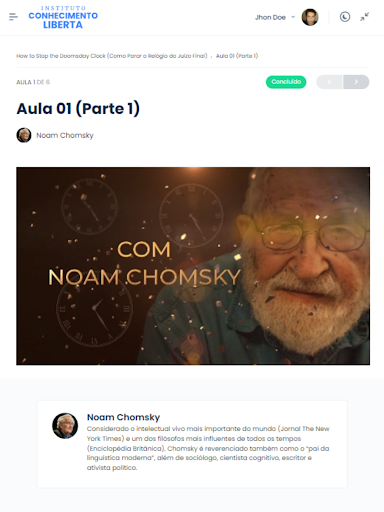Click the Noam Chomsky author name under title
Screen dimensions: 384x512
(65, 135)
